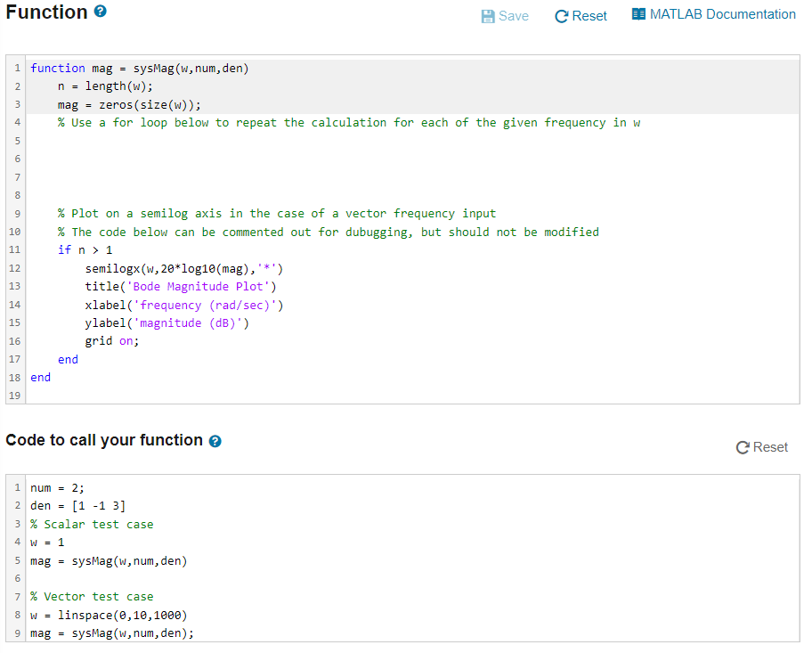Place cursor on empty line 7 of function
Screen dimensions: 812x653
[412, 177]
